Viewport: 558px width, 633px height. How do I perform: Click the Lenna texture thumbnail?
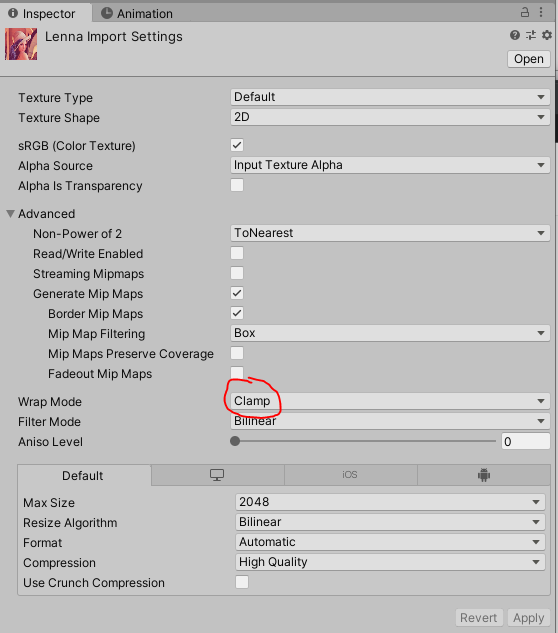tap(21, 44)
